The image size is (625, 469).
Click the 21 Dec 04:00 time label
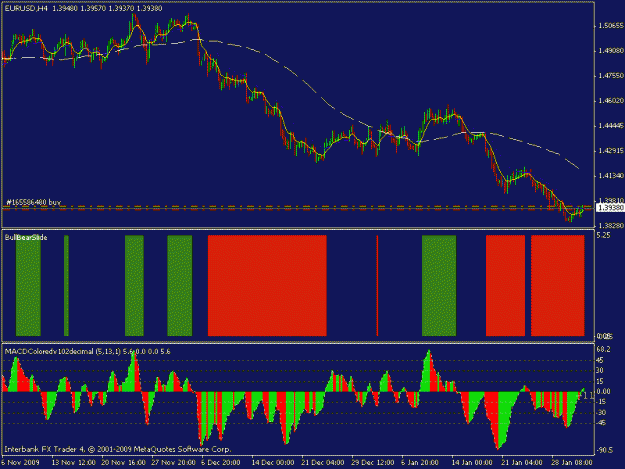tap(323, 463)
